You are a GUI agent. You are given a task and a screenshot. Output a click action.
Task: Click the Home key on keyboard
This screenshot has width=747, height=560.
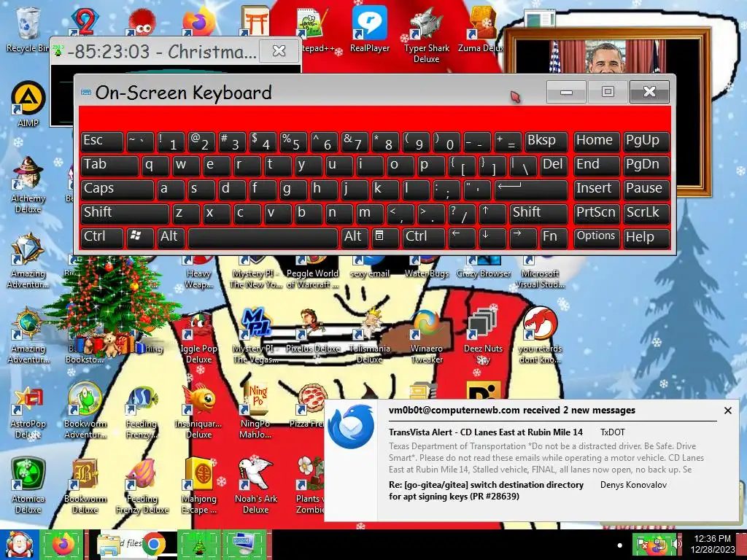(x=597, y=141)
